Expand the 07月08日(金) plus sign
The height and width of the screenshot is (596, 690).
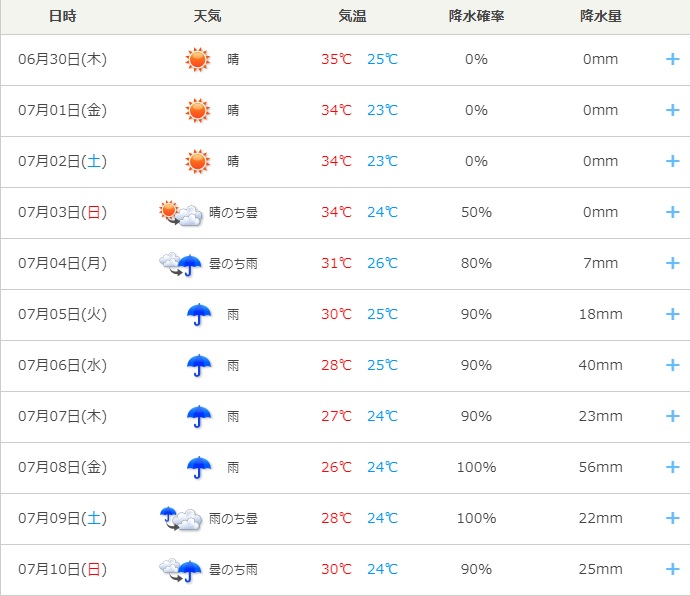click(673, 467)
